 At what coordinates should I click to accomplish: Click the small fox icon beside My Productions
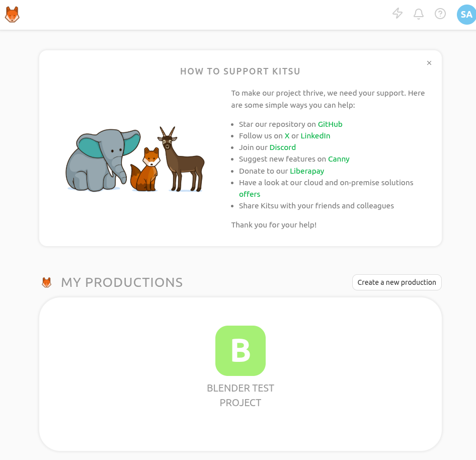click(47, 283)
